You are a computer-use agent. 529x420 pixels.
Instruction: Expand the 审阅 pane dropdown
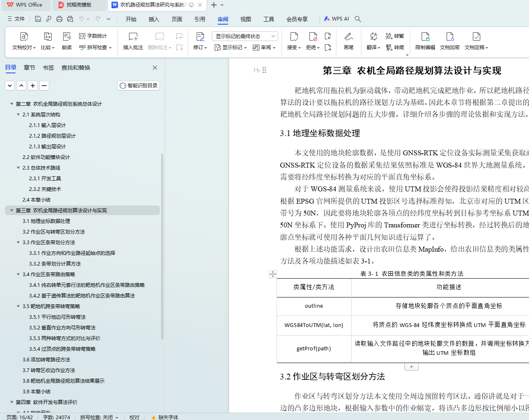coord(264,48)
